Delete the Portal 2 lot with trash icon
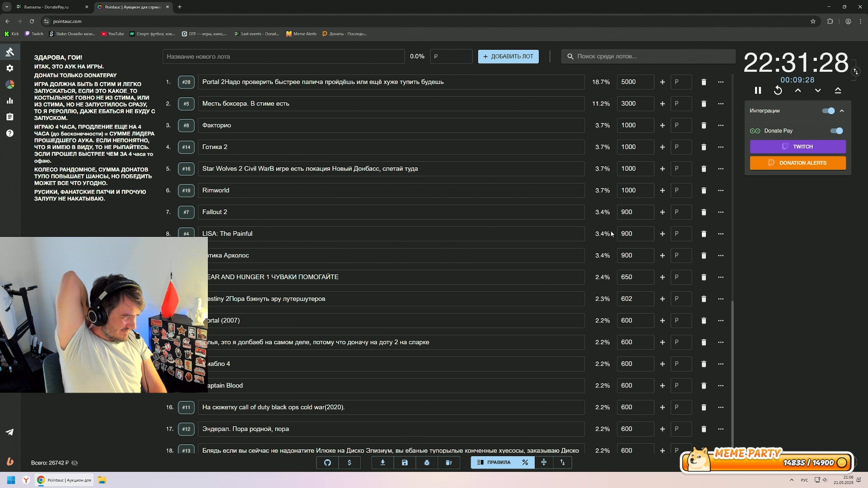The width and height of the screenshot is (868, 488). (704, 82)
